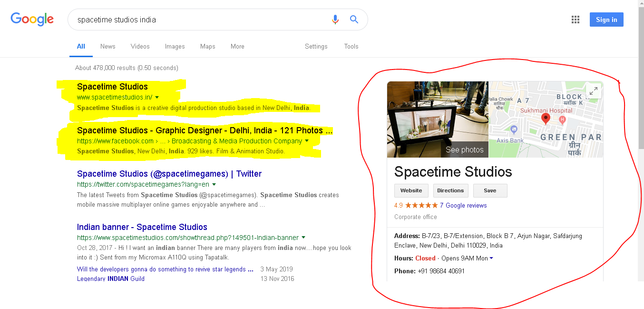The image size is (644, 309).
Task: Open 'Will the developers gonna do something' sublink
Action: tap(165, 269)
